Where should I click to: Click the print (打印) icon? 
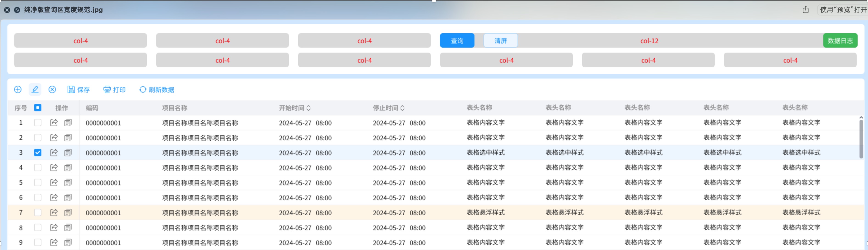[107, 89]
